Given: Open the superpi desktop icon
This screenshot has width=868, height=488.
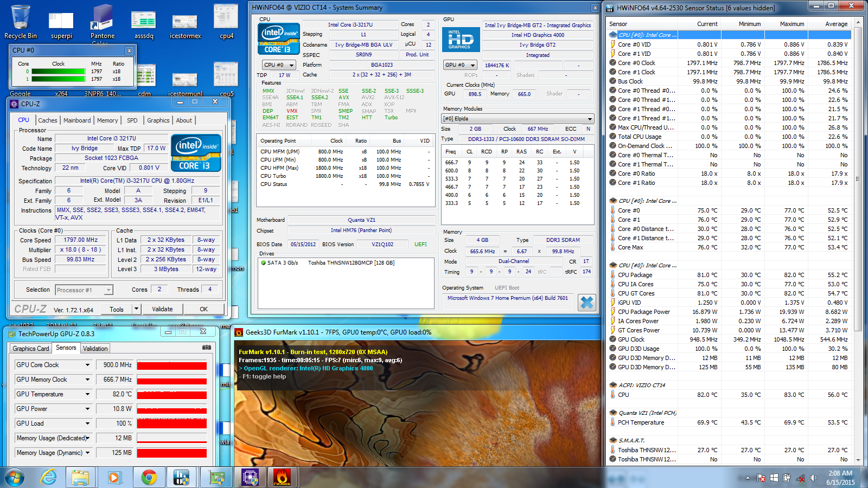Looking at the screenshot, I should 61,24.
